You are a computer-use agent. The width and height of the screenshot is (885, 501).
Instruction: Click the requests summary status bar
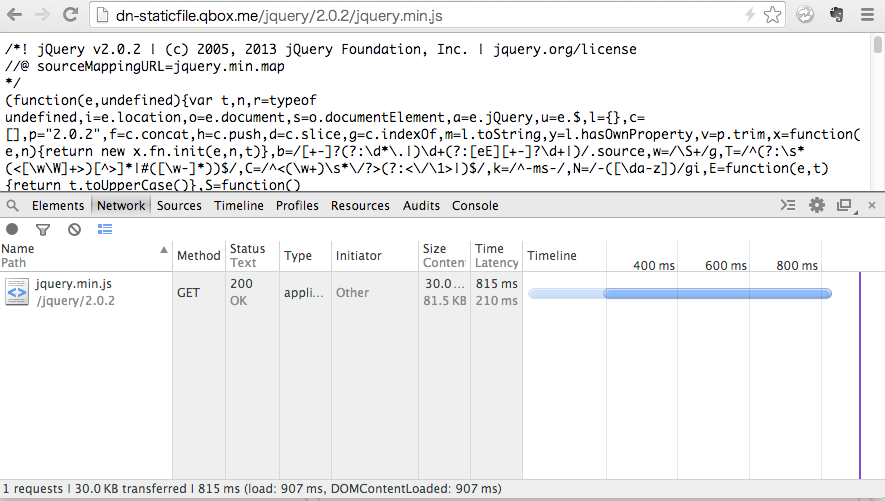[252, 489]
